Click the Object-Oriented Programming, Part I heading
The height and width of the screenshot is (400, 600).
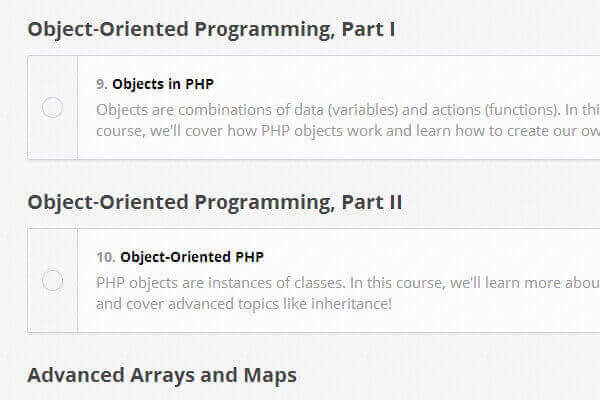[x=211, y=29]
